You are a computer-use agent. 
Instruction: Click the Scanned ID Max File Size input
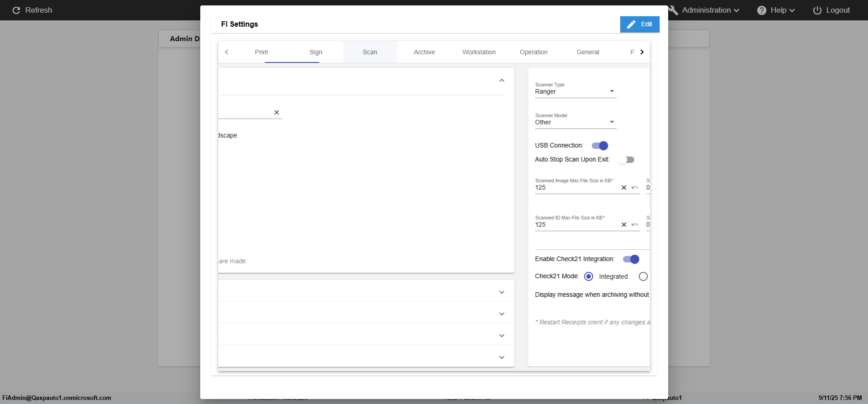click(576, 225)
